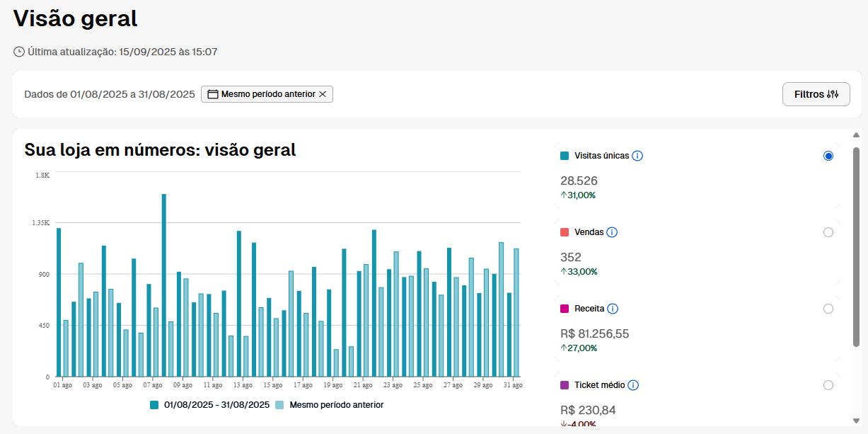Screen dimensions: 868x434
Task: Click the vertical scrollbar thumb in metrics panel
Action: (x=856, y=248)
